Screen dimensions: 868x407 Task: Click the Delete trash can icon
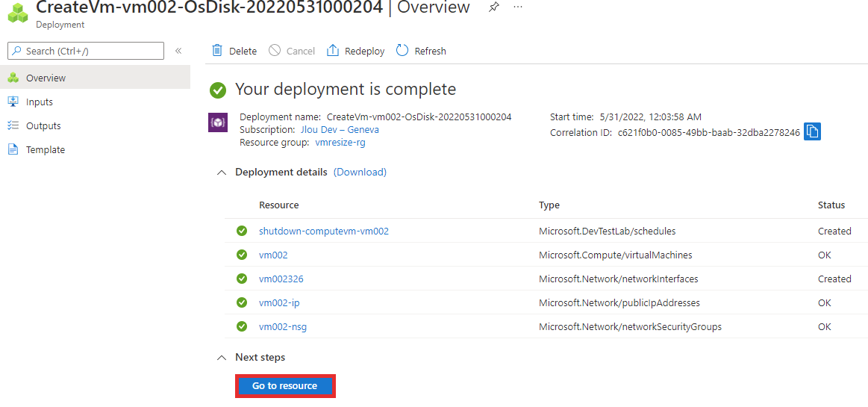pos(217,50)
